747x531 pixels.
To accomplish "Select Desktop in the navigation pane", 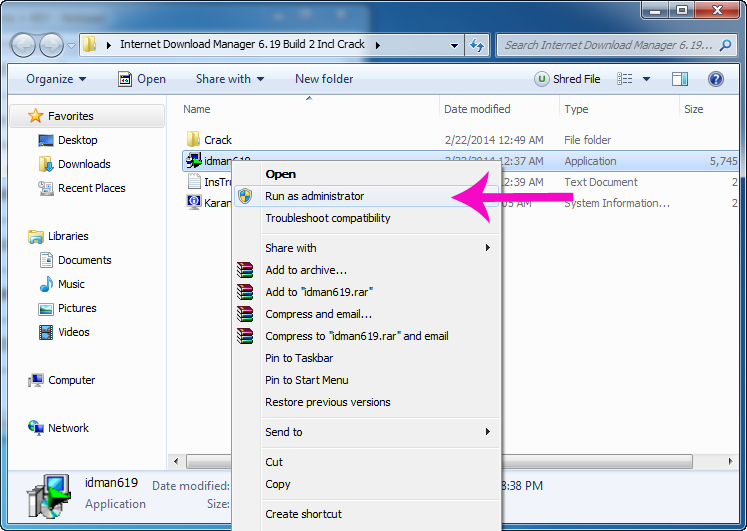I will click(x=78, y=140).
